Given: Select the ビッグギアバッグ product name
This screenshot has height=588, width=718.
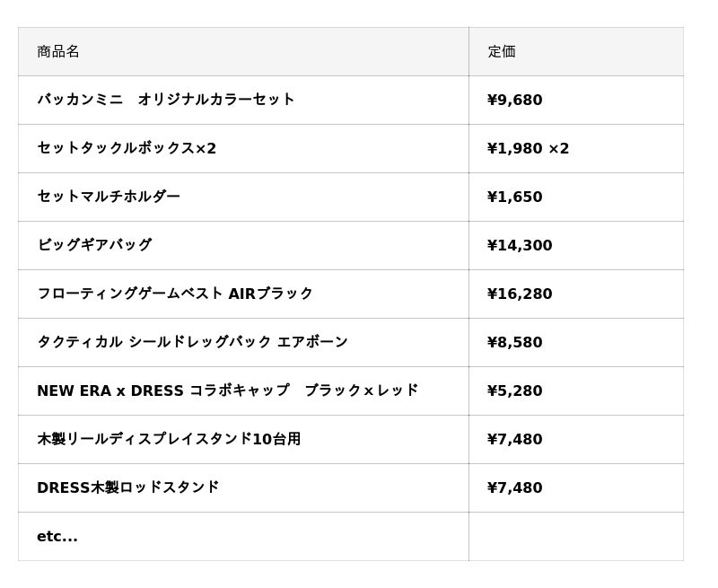Looking at the screenshot, I should pos(94,245).
